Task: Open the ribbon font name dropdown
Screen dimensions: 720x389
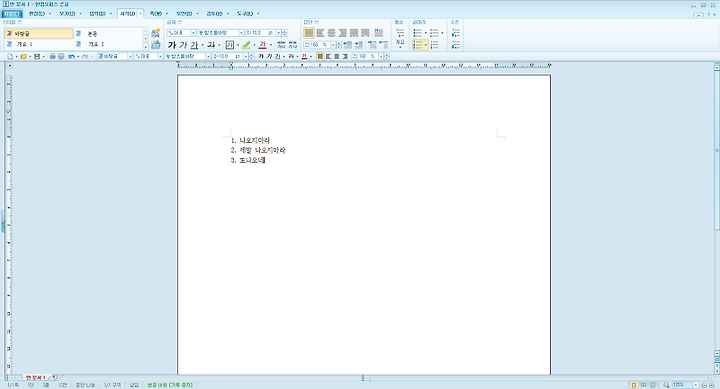Action: point(241,33)
